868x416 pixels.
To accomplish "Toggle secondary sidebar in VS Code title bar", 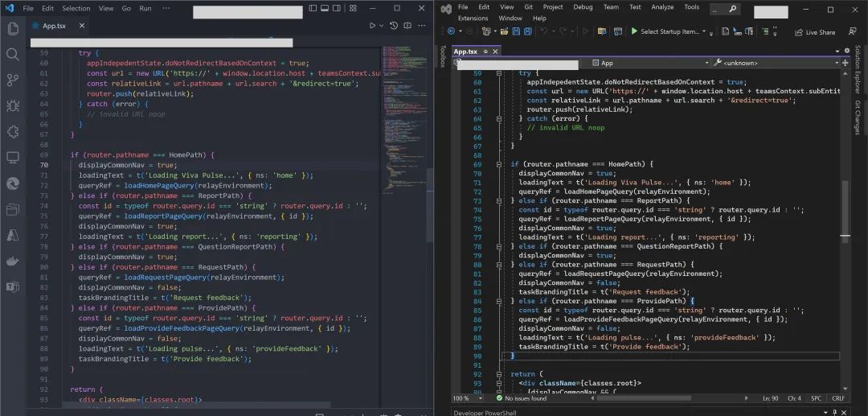I will (337, 8).
